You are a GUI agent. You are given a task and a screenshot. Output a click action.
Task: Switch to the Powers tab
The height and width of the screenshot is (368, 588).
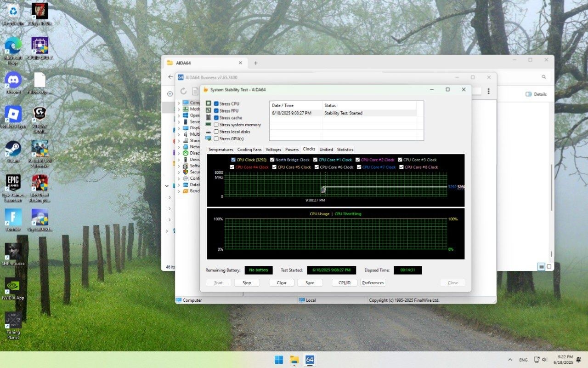point(292,149)
